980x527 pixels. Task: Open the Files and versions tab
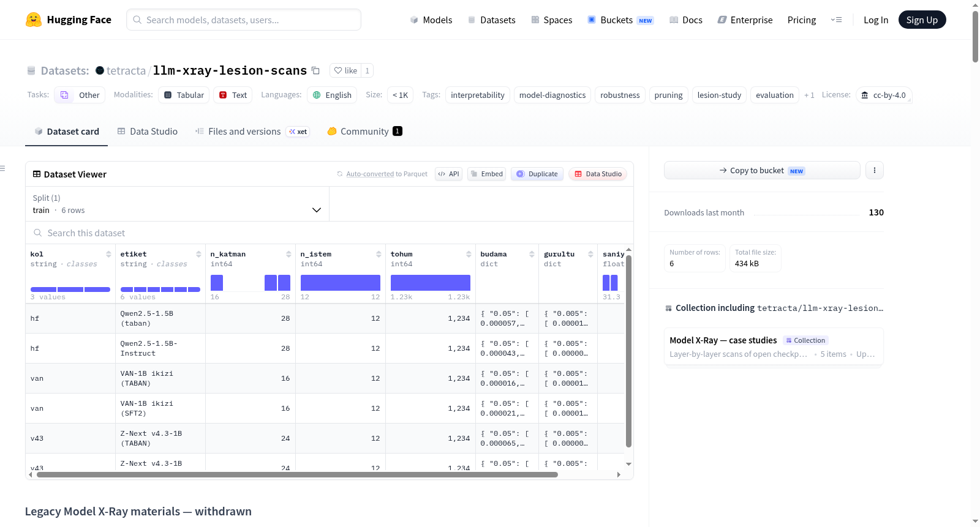click(252, 132)
